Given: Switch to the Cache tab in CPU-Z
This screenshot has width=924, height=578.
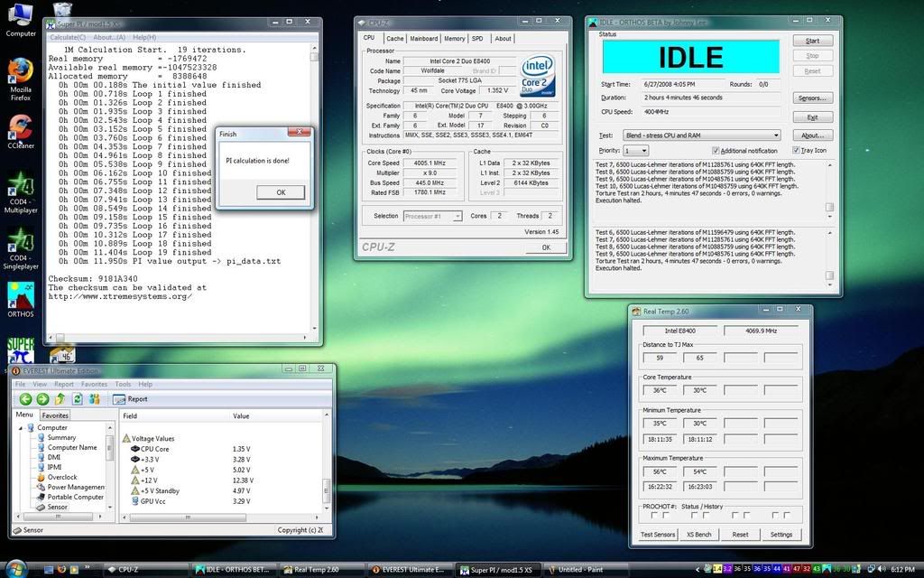Looking at the screenshot, I should (x=395, y=38).
